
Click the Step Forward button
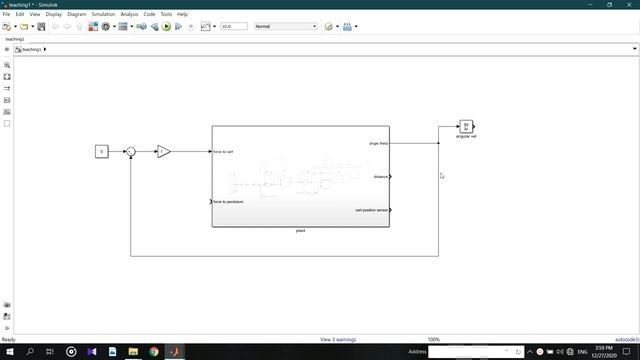pyautogui.click(x=178, y=27)
